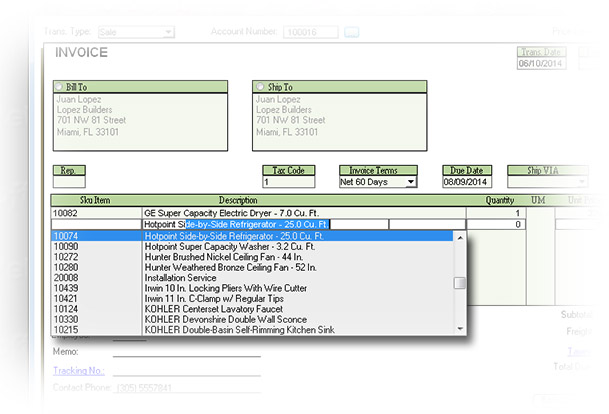Click the Due Date field 08/09/2014
Image resolution: width=609 pixels, height=414 pixels.
click(467, 182)
